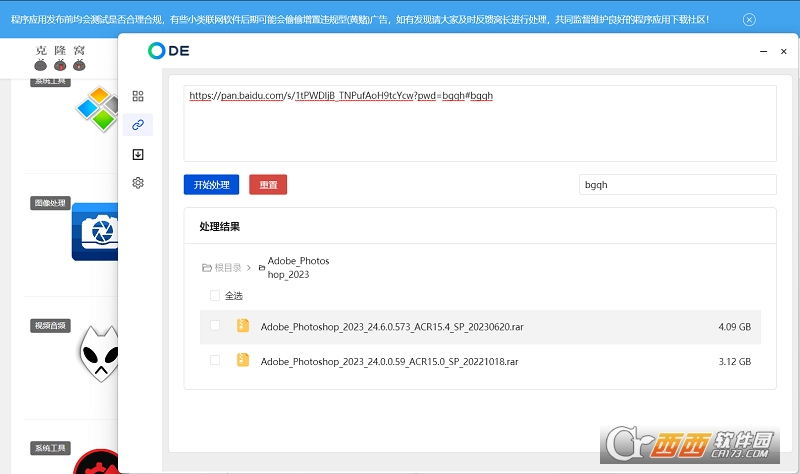
Task: Click the bottom 系统工具 tag in background page
Action: [x=50, y=448]
